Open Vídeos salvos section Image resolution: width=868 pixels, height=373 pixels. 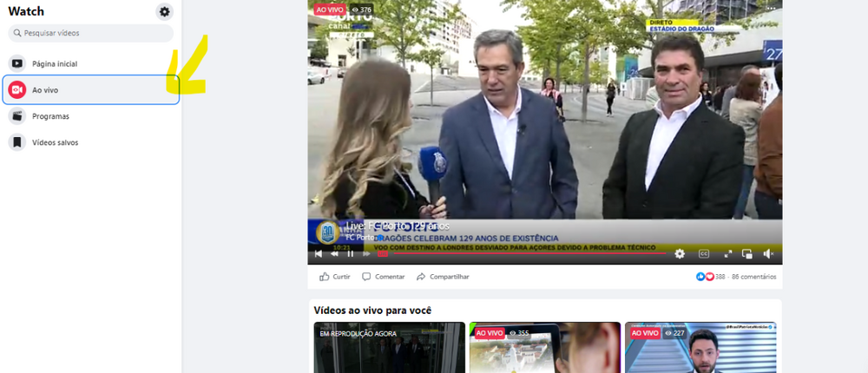(91, 142)
